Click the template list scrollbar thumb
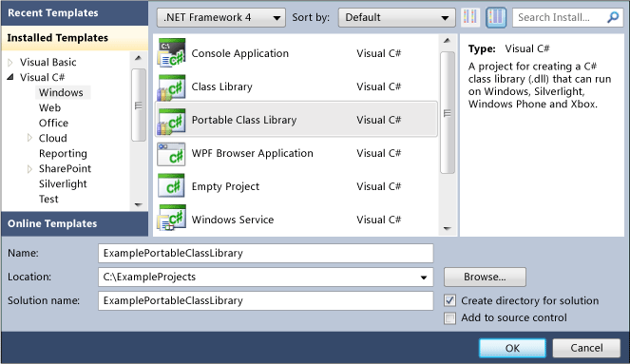630x364 pixels. (x=448, y=112)
